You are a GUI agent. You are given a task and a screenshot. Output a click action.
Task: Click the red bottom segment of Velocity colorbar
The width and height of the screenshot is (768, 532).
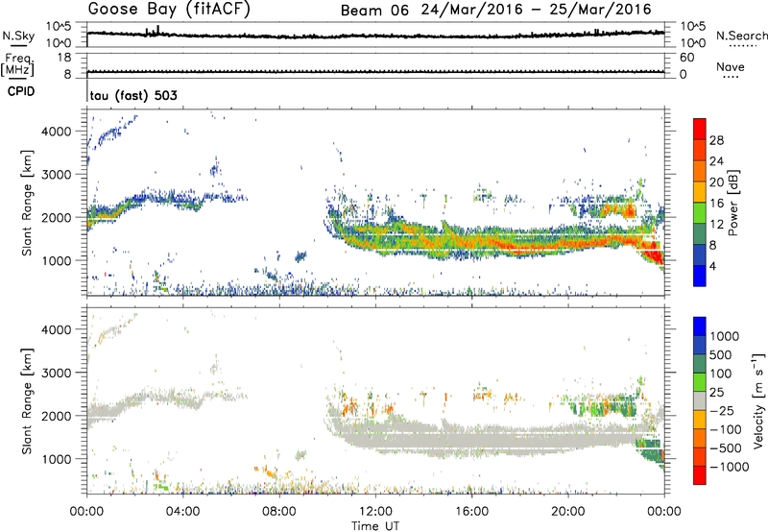click(x=700, y=475)
